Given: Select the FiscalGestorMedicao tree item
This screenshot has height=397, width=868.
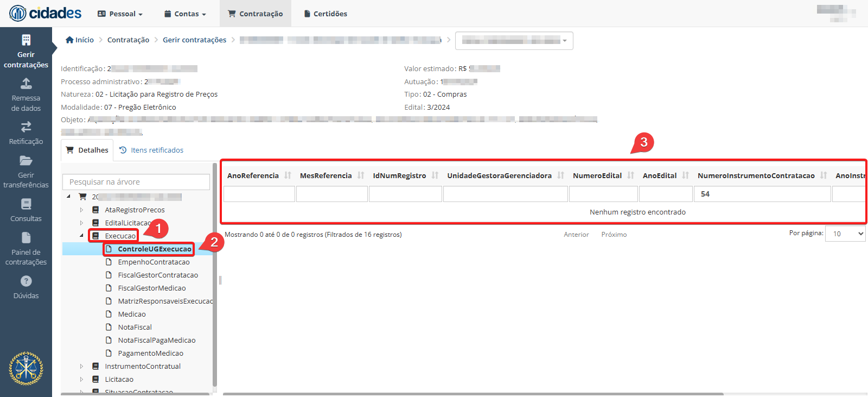Looking at the screenshot, I should [x=152, y=288].
